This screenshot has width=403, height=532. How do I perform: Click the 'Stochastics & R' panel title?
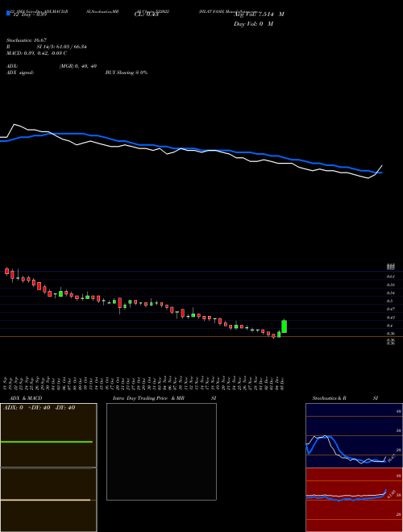(329, 398)
